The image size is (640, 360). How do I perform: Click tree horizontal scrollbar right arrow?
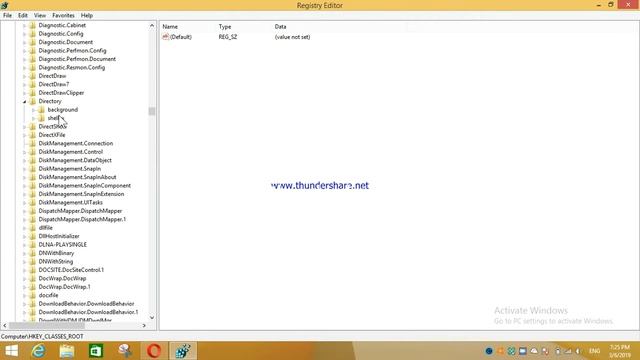click(144, 326)
